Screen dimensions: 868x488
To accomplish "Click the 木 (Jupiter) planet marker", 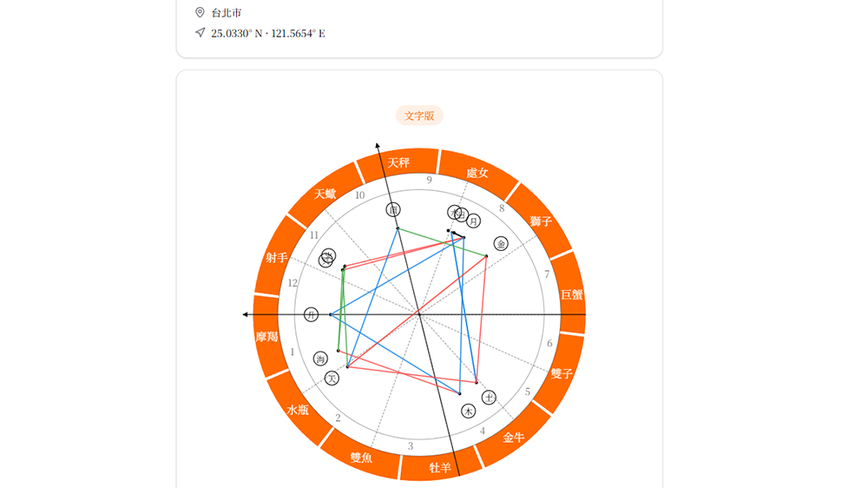I will coord(469,411).
